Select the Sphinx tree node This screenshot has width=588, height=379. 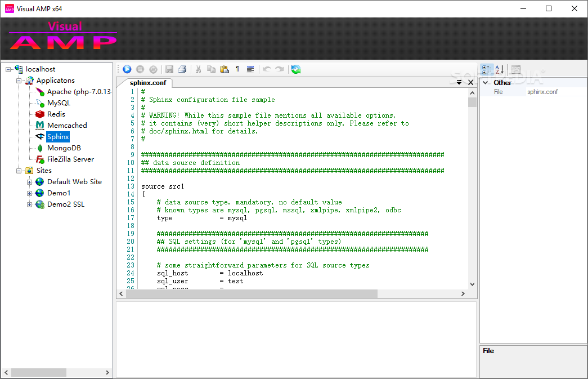point(58,137)
